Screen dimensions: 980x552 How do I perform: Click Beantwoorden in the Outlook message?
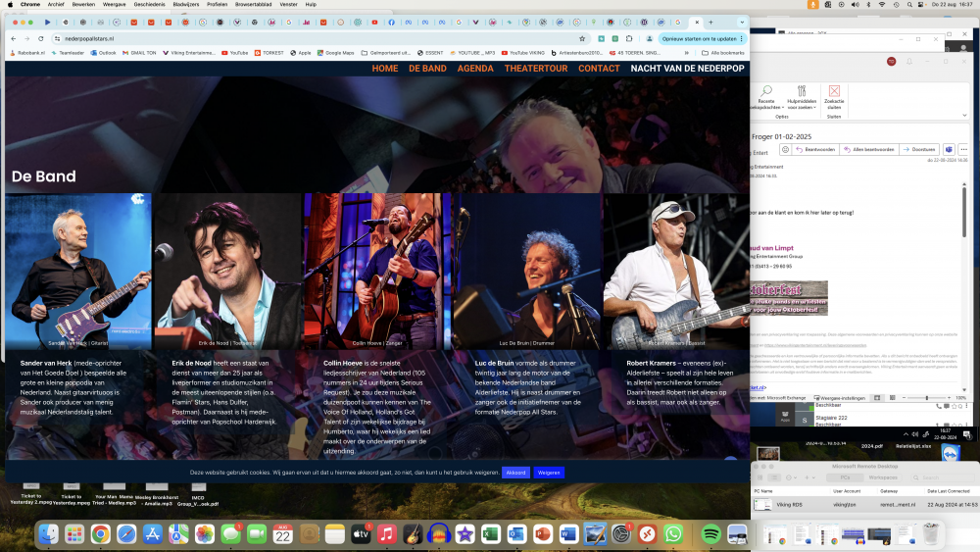(815, 150)
